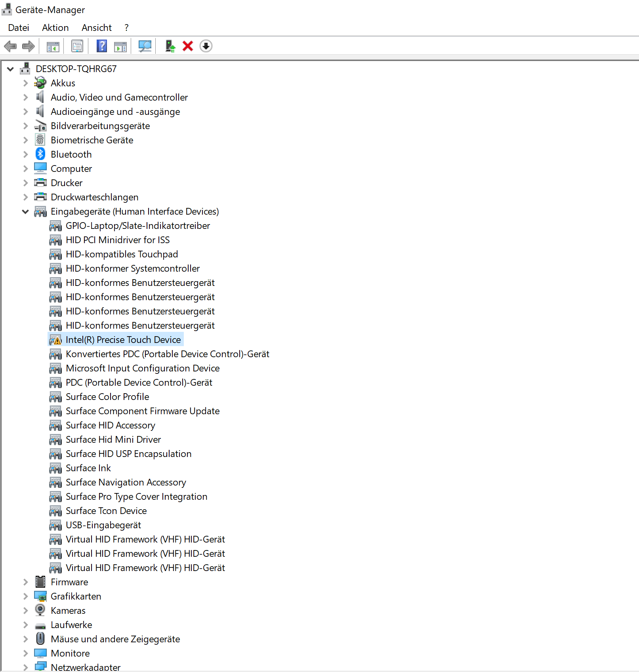Expand the Akkus category
639x672 pixels.
click(x=25, y=83)
